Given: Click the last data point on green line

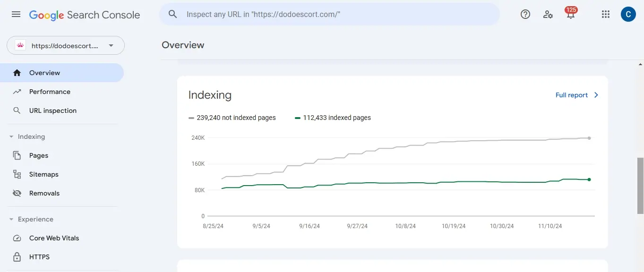Looking at the screenshot, I should tap(589, 179).
